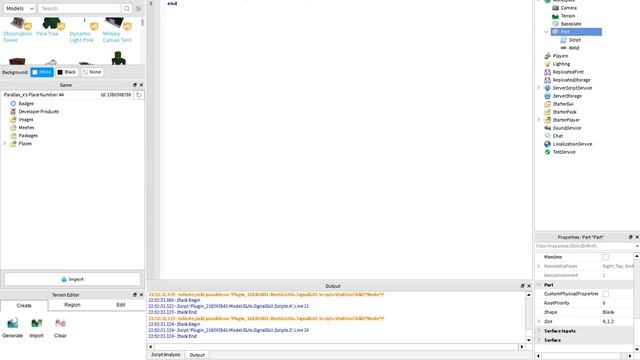Set Toolbox background to None

point(92,72)
